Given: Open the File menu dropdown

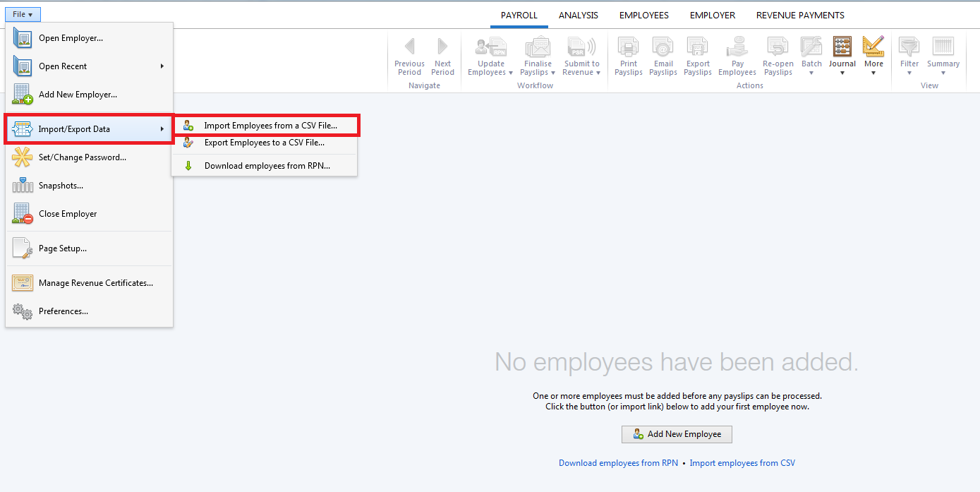Looking at the screenshot, I should coord(23,14).
